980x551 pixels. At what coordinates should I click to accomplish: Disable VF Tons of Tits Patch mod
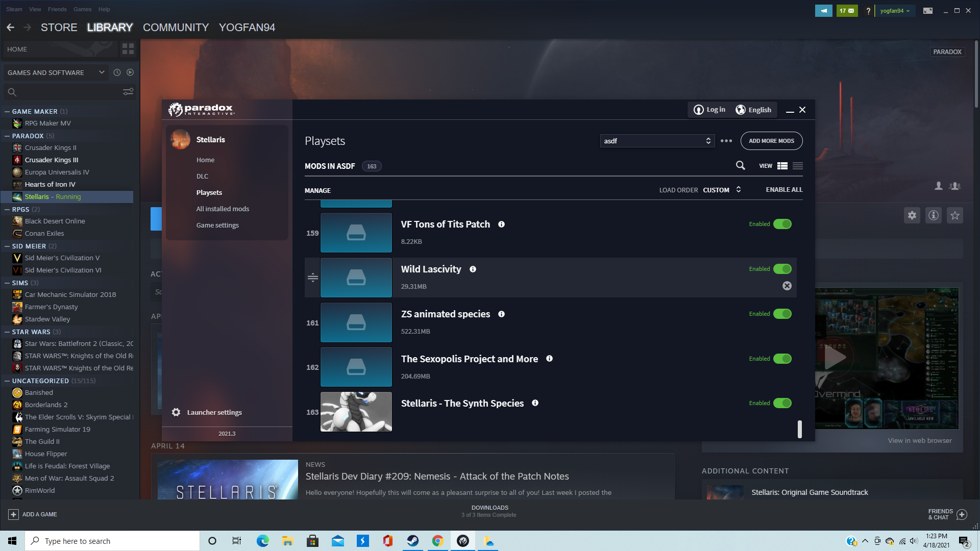(782, 224)
